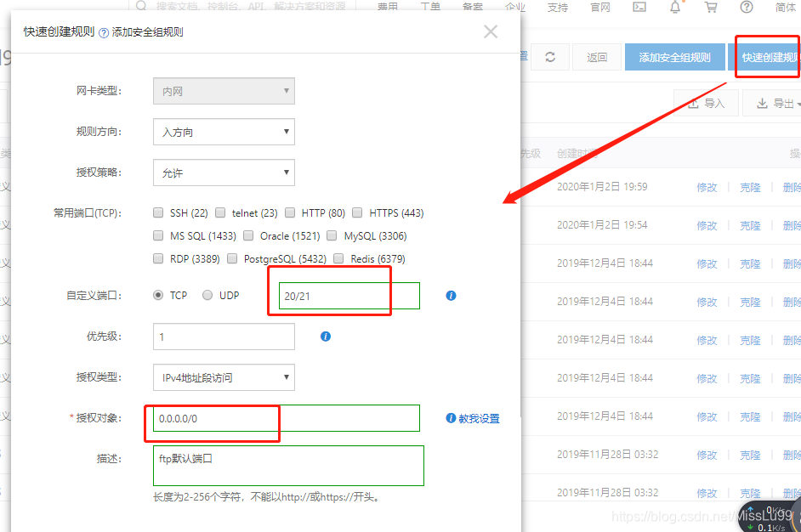Open the 工单 menu in top bar
Screen dimensions: 801x532
click(x=430, y=7)
